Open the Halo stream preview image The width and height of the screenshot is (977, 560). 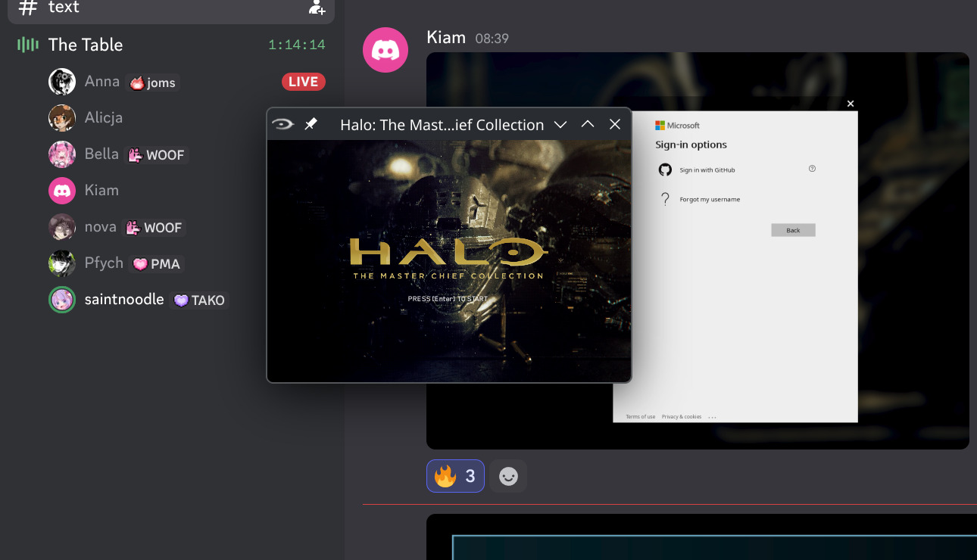[448, 261]
